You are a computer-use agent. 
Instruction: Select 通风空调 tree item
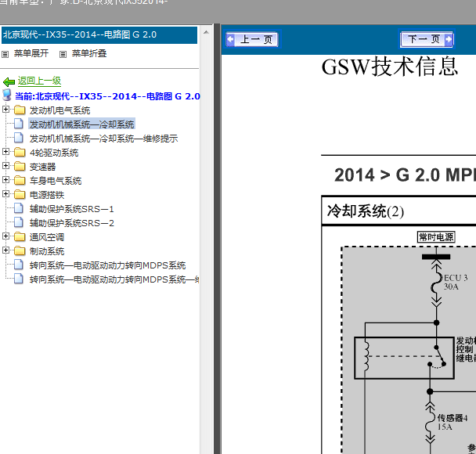(x=47, y=237)
